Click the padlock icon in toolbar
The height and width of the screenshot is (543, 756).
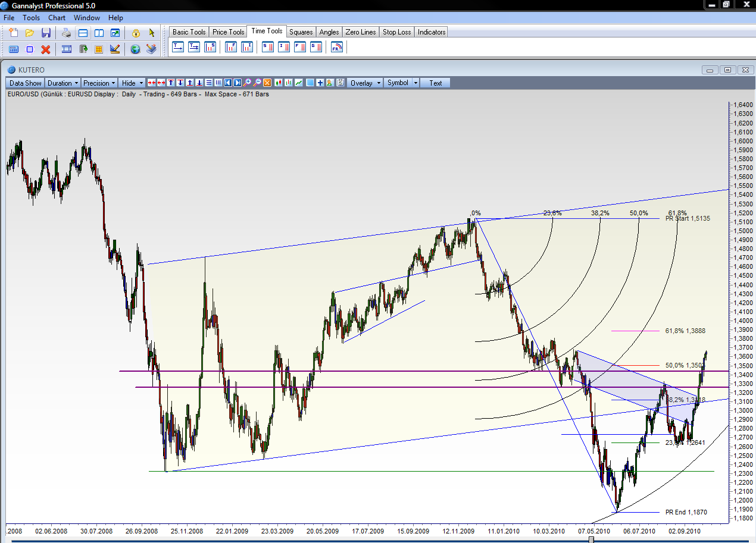click(x=136, y=33)
